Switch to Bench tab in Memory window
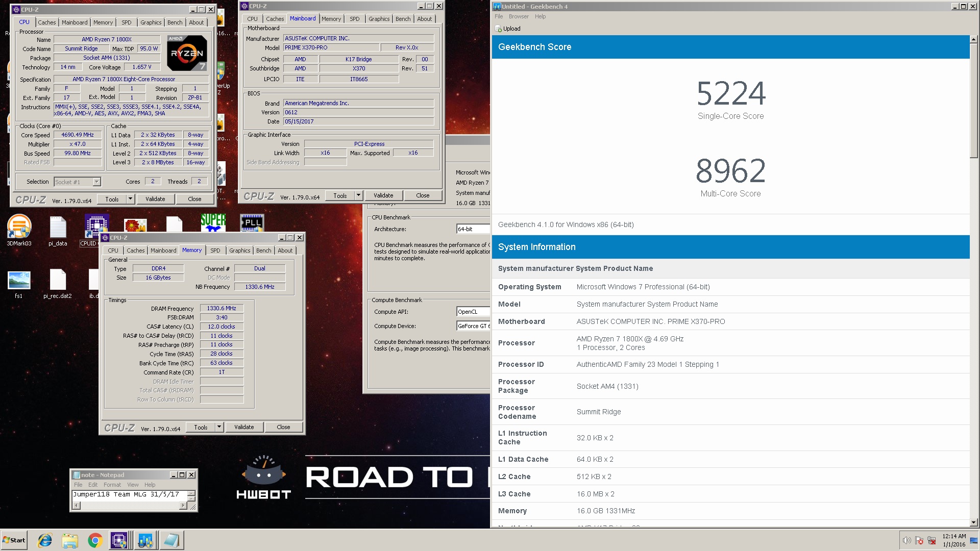Image resolution: width=980 pixels, height=551 pixels. point(263,251)
